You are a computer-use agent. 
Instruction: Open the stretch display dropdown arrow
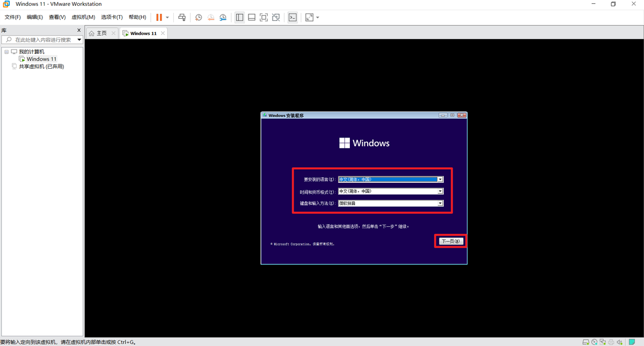coord(318,17)
